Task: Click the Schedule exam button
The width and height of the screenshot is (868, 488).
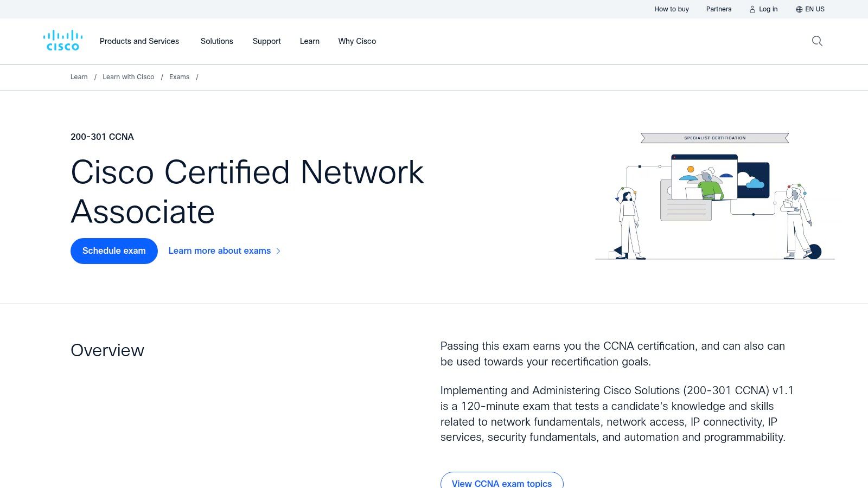Action: pos(114,251)
